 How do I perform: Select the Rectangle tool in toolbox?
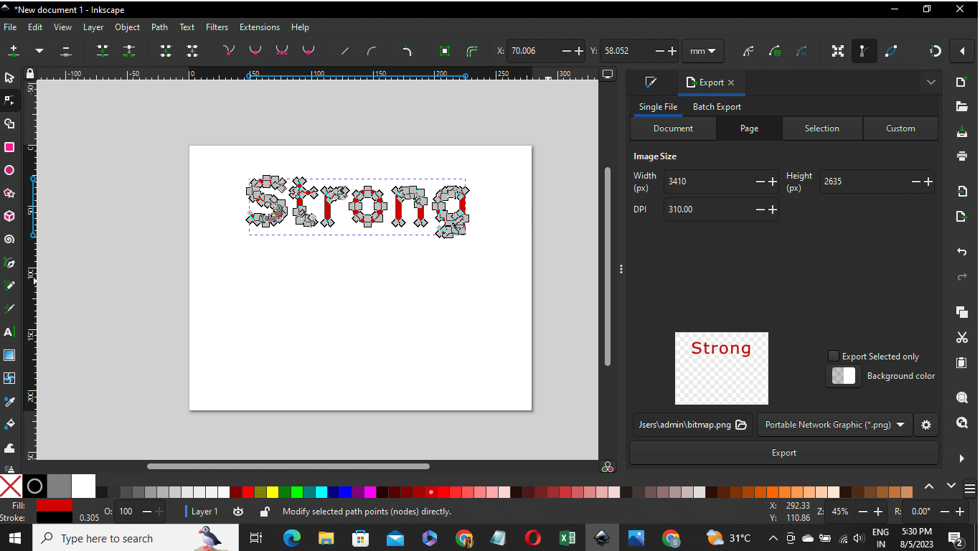coord(9,147)
